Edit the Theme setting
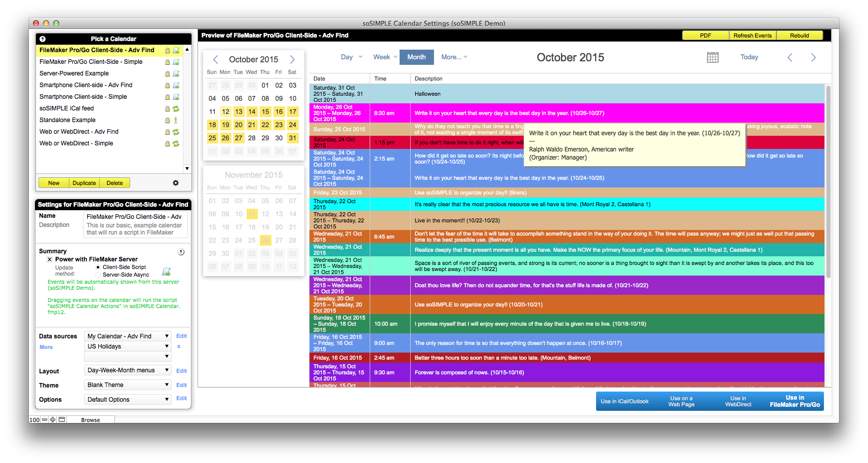868x463 pixels. pos(181,385)
